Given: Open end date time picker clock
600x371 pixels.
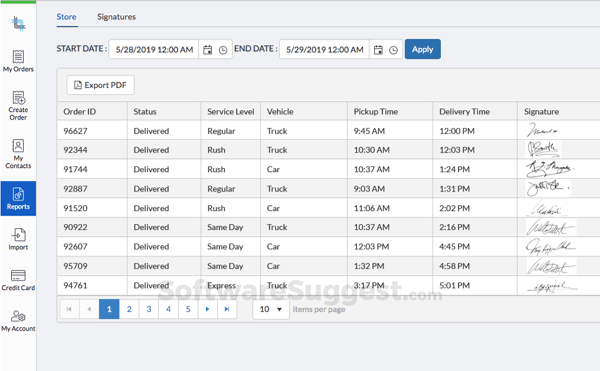Looking at the screenshot, I should click(x=393, y=50).
